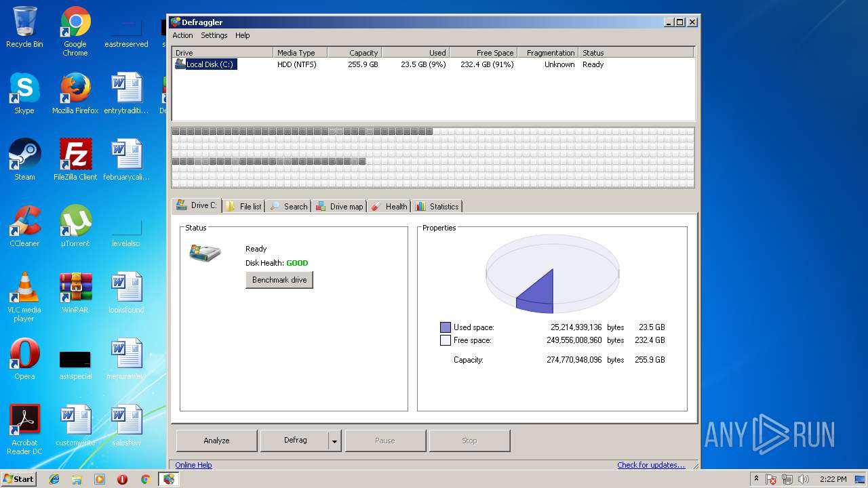Launch Mozilla Firefox from the desktop
Image resolution: width=868 pixels, height=488 pixels.
tap(75, 94)
